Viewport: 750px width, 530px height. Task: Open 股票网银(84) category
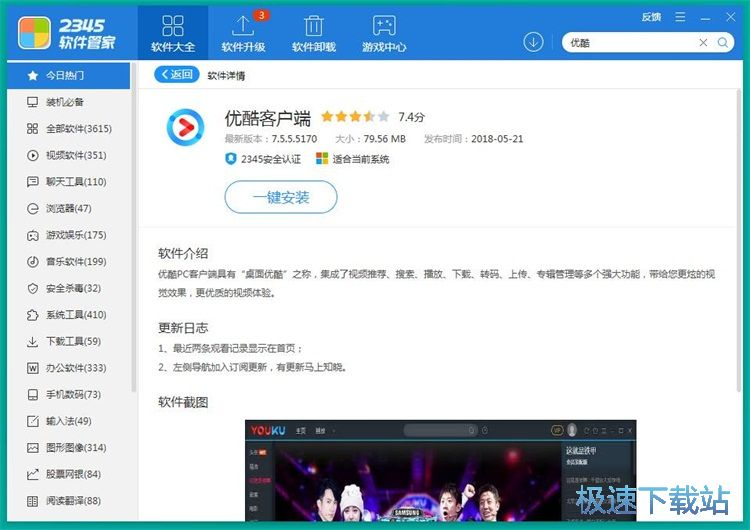pos(68,474)
